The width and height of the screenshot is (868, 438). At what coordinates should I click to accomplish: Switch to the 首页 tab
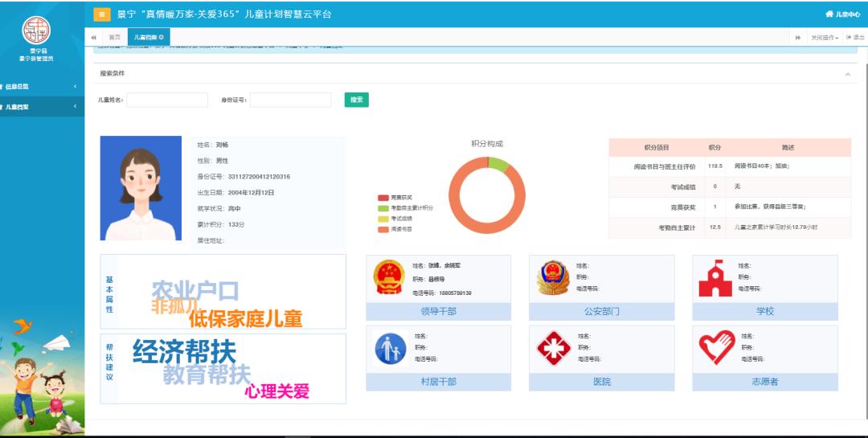click(114, 38)
